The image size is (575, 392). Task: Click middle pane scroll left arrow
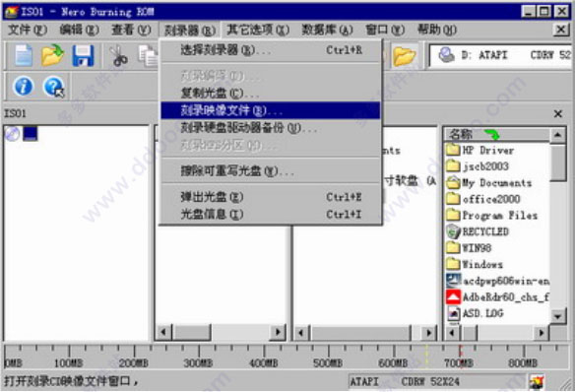[163, 332]
